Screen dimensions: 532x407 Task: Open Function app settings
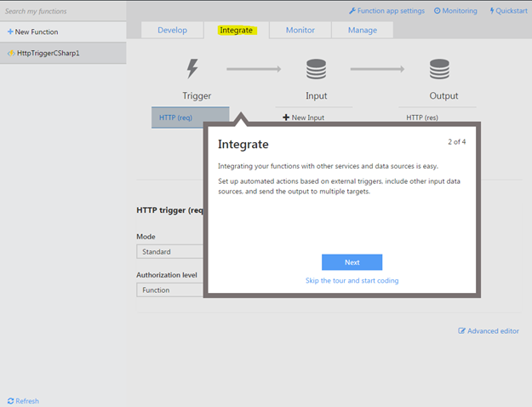[386, 11]
